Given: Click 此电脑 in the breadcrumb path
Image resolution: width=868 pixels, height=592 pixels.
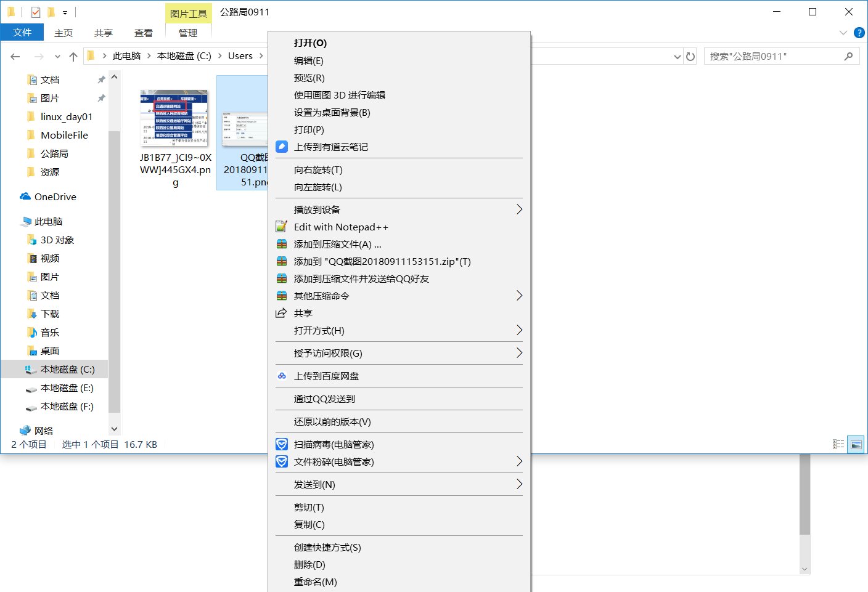Looking at the screenshot, I should 126,55.
